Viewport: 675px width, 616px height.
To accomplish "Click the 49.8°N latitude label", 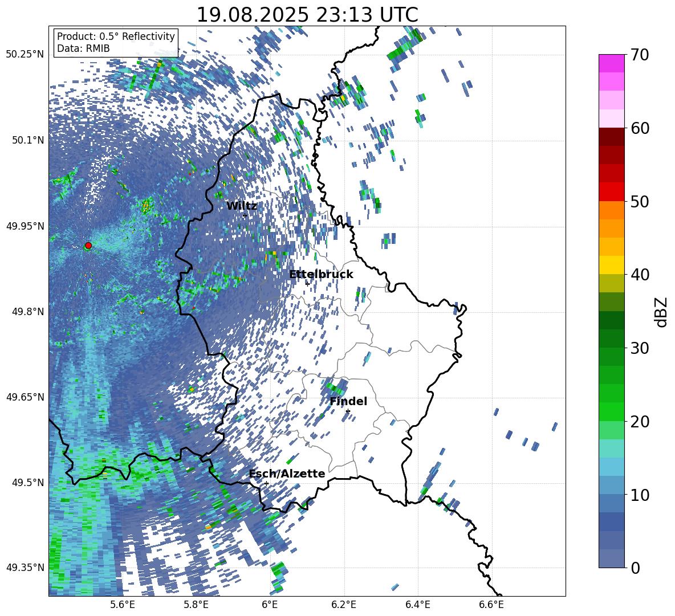I will (27, 312).
